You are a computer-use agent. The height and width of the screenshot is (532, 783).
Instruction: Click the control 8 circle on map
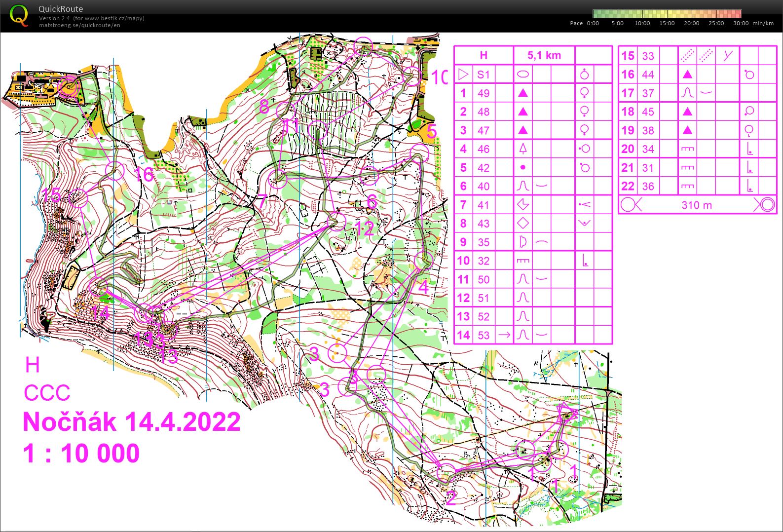point(286,110)
